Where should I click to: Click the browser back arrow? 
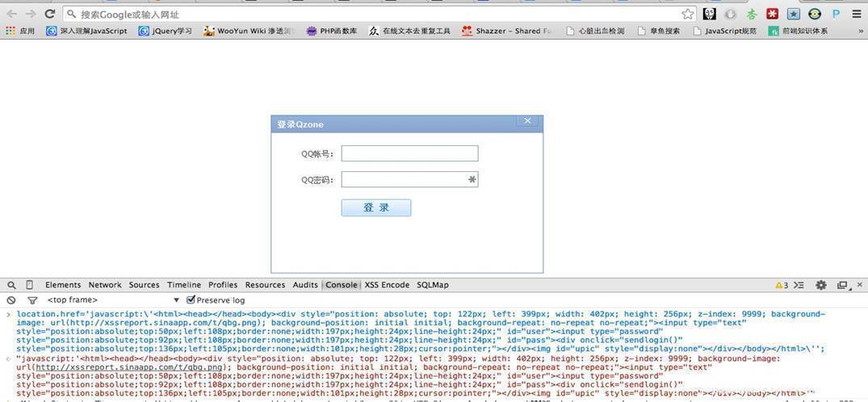coord(12,14)
